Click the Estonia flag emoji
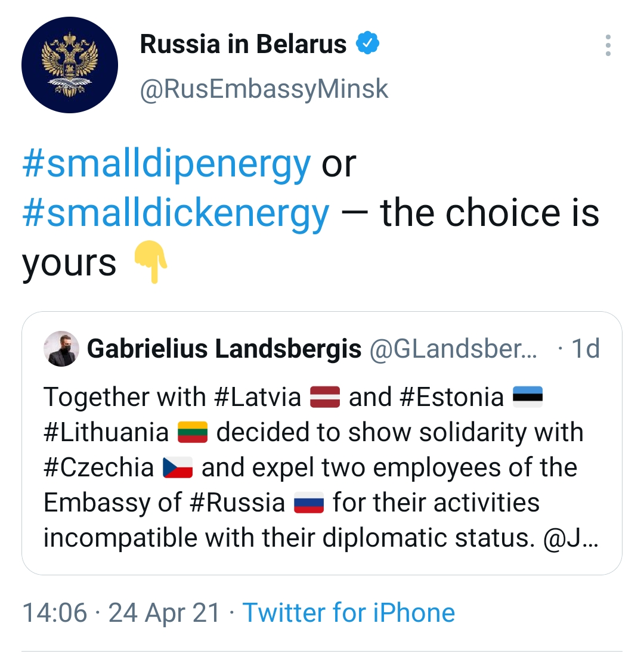 tap(528, 396)
